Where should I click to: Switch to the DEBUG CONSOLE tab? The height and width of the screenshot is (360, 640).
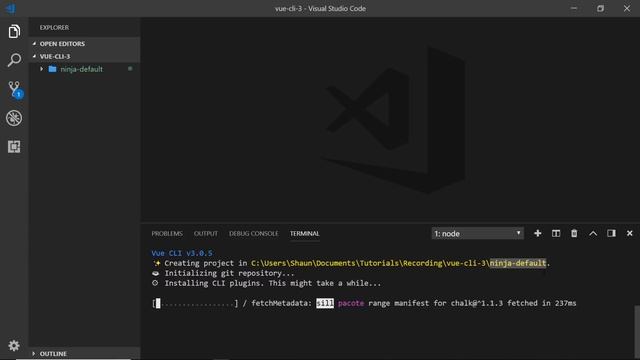[x=253, y=233]
